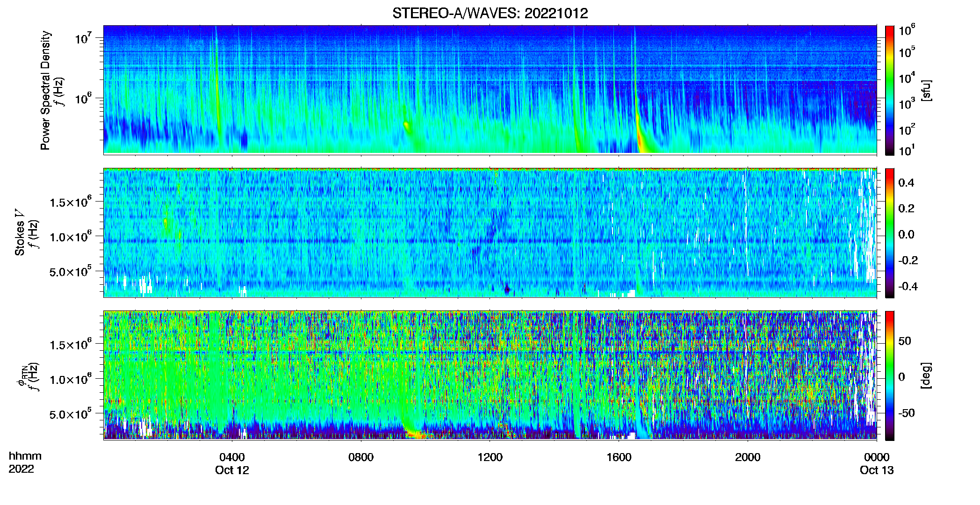This screenshot has height=505, width=980.
Task: Click the 1.5×10^6 tick in Stokes panel
Action: 71,202
